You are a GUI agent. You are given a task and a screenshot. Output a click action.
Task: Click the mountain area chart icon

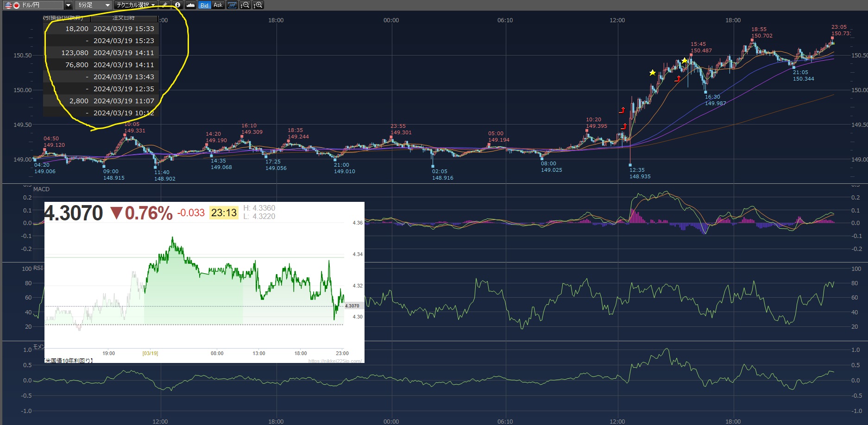pyautogui.click(x=190, y=5)
